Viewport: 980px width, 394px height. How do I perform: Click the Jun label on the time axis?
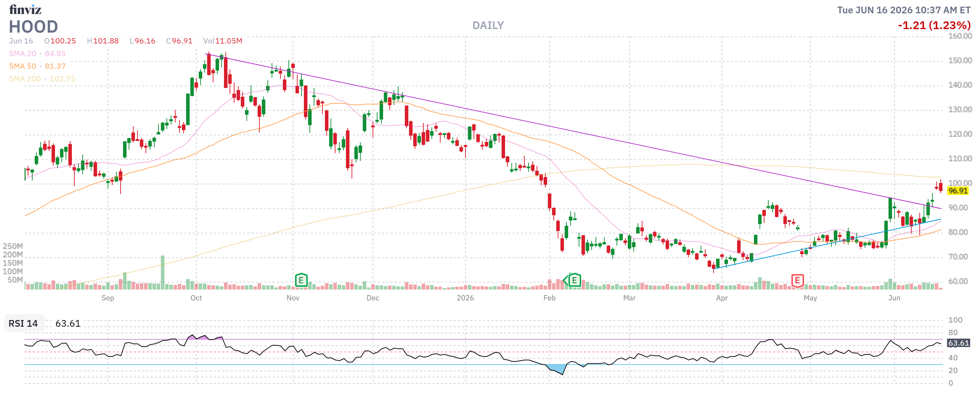[894, 298]
